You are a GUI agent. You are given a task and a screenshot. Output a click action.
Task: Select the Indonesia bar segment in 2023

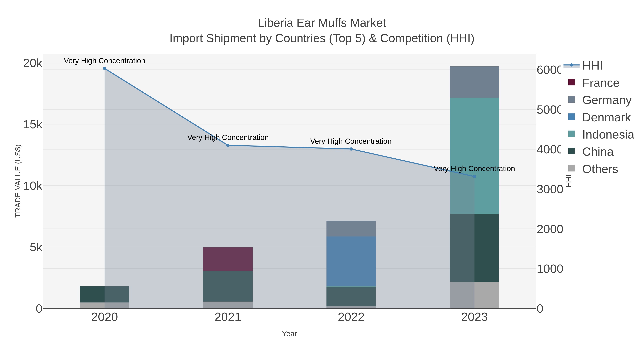pos(474,156)
